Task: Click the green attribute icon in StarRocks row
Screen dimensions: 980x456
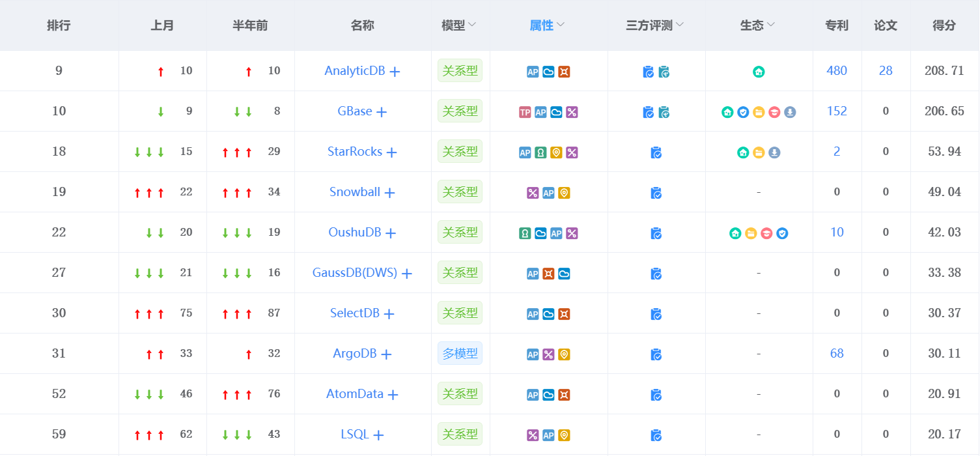Action: tap(540, 152)
